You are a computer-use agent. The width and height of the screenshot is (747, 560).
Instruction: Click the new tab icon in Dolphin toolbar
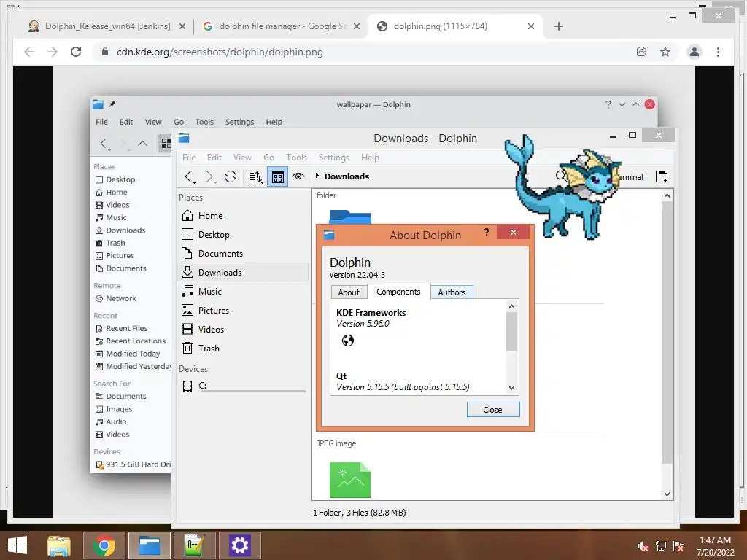pyautogui.click(x=661, y=176)
